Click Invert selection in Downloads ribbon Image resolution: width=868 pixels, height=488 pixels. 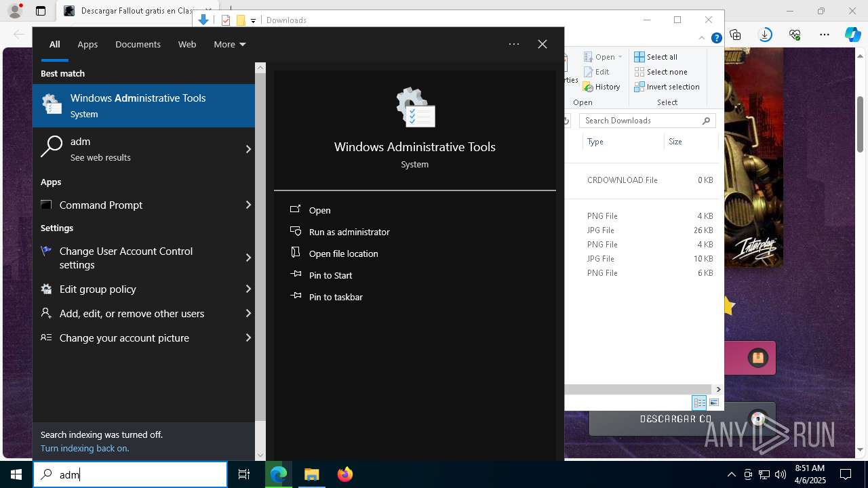[667, 87]
